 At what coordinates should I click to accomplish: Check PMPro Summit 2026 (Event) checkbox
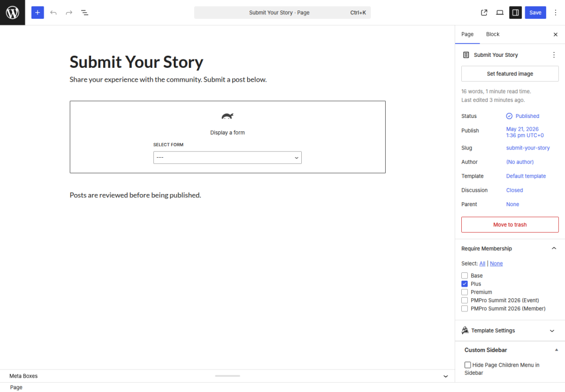pos(465,300)
